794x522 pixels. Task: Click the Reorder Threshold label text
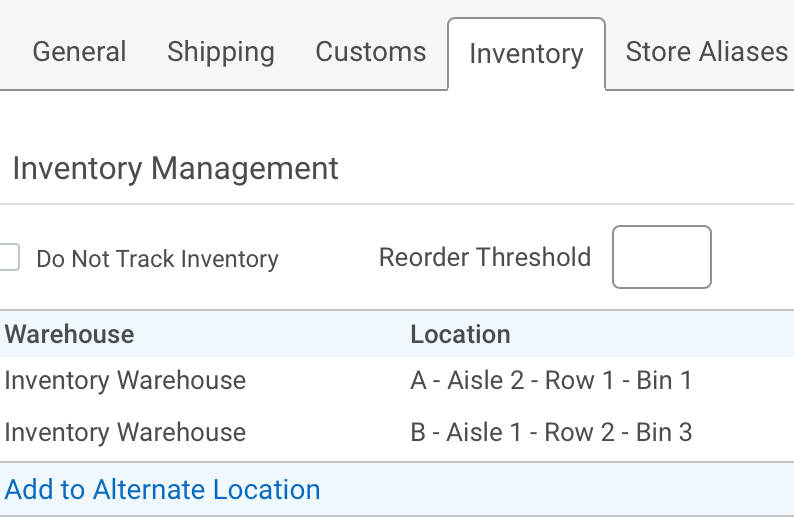click(485, 258)
